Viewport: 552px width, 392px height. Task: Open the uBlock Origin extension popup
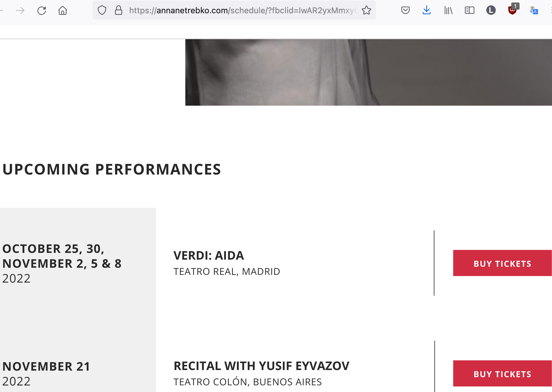pos(512,10)
